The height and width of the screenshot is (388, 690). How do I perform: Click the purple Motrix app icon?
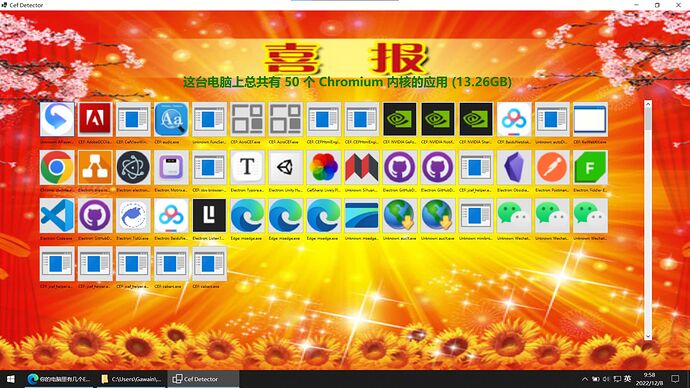pyautogui.click(x=171, y=167)
